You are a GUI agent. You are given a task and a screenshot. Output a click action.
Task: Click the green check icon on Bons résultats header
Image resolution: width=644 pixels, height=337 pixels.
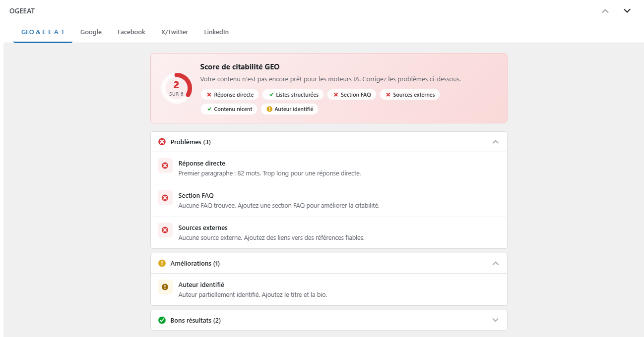[x=162, y=320]
